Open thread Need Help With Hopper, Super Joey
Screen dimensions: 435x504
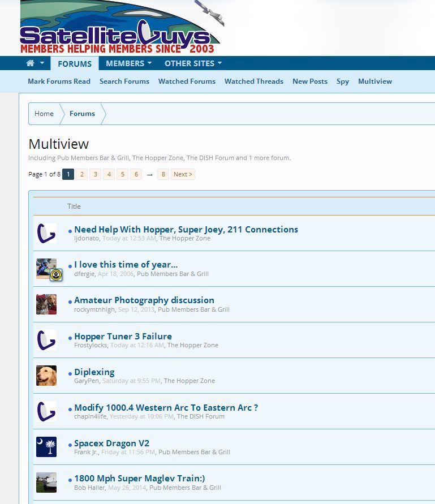point(186,230)
